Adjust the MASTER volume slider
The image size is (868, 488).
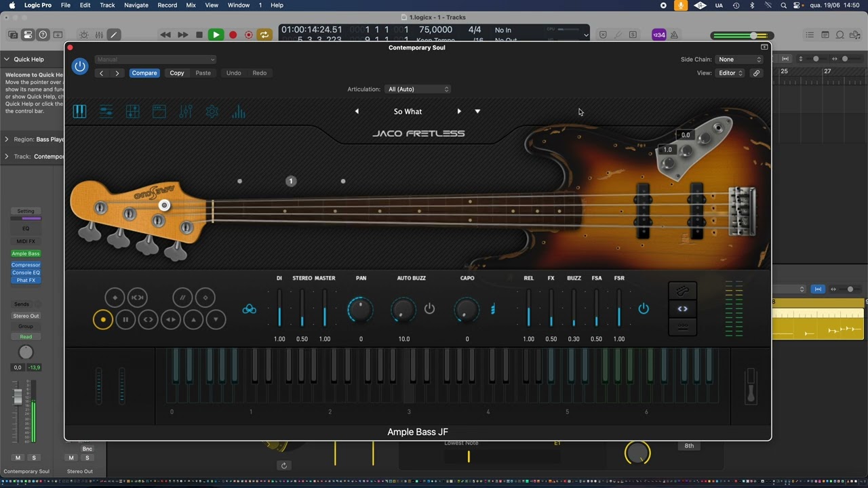pyautogui.click(x=325, y=309)
